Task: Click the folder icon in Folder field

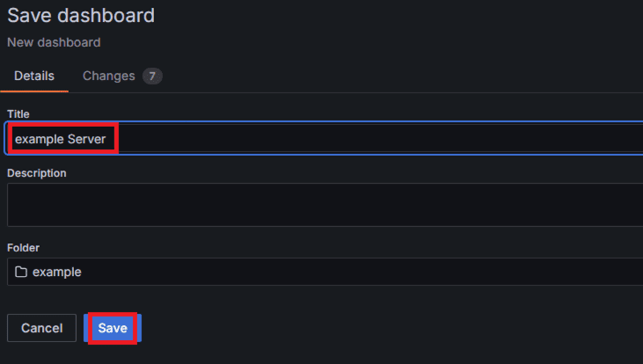Action: [x=21, y=272]
